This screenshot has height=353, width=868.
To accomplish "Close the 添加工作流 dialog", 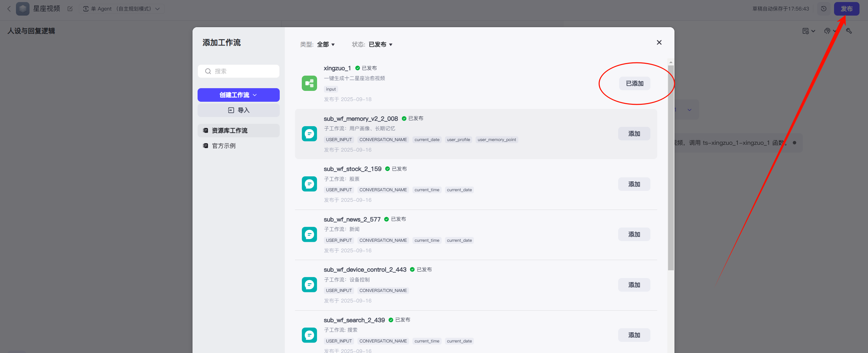I will pos(659,42).
